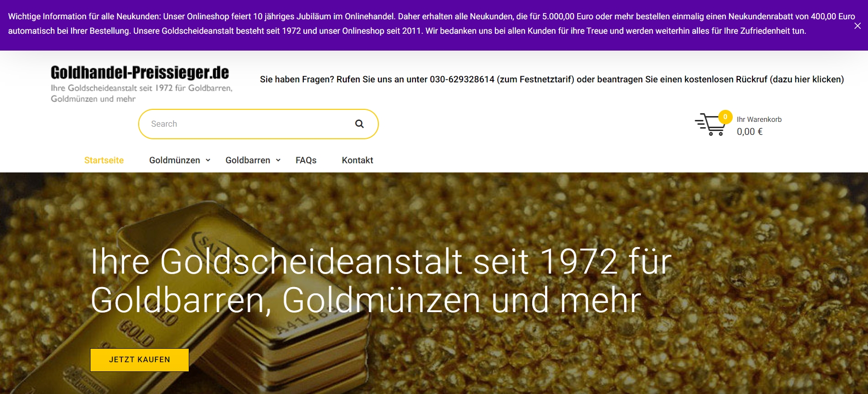Click the search magnifier icon

[x=359, y=124]
